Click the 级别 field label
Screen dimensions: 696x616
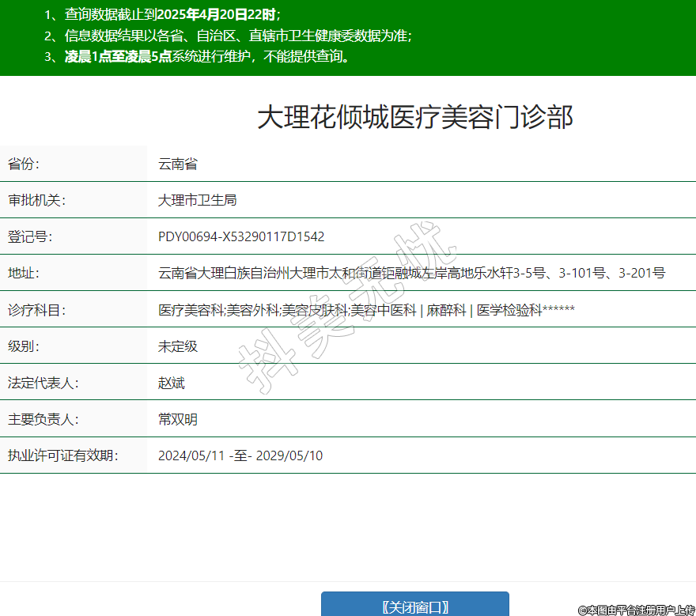(x=24, y=346)
